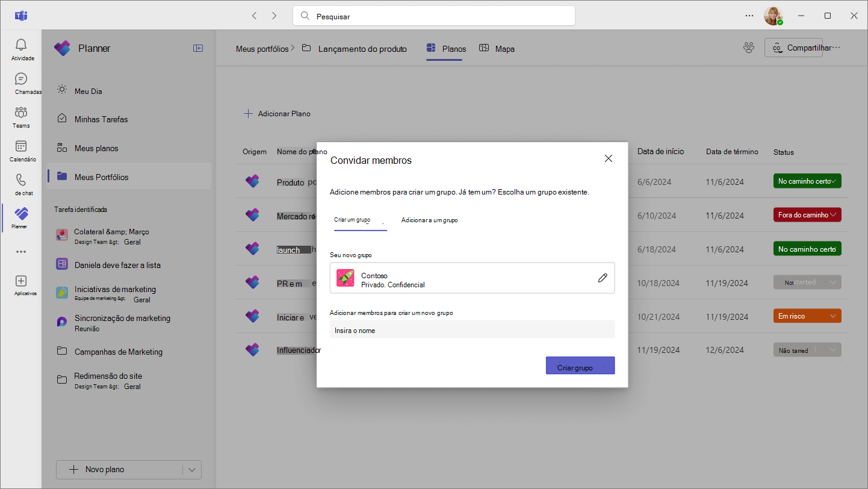Go forward with the forward arrow
Screen dimensions: 868x489
274,16
